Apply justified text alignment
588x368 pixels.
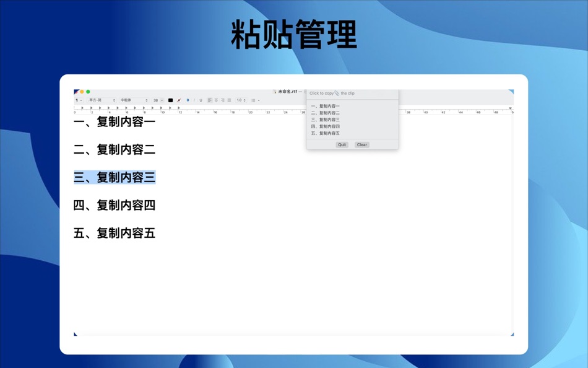tap(228, 100)
